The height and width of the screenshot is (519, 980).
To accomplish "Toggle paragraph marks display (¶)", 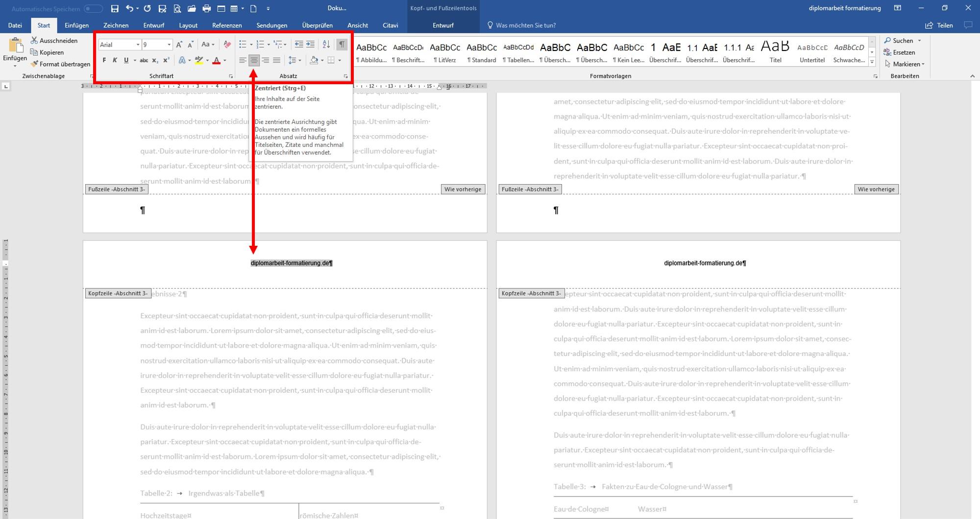I will 342,45.
